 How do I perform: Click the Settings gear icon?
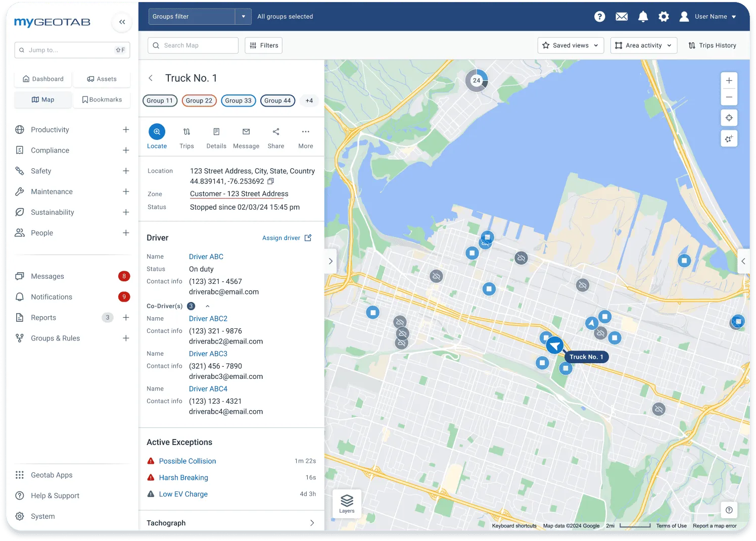tap(663, 16)
